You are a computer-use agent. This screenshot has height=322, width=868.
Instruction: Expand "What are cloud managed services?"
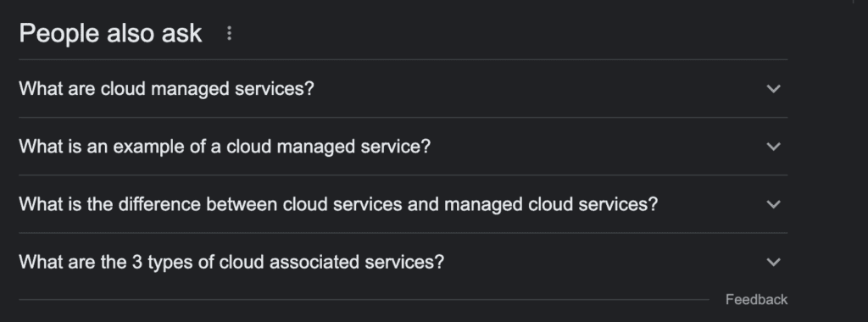coord(403,88)
